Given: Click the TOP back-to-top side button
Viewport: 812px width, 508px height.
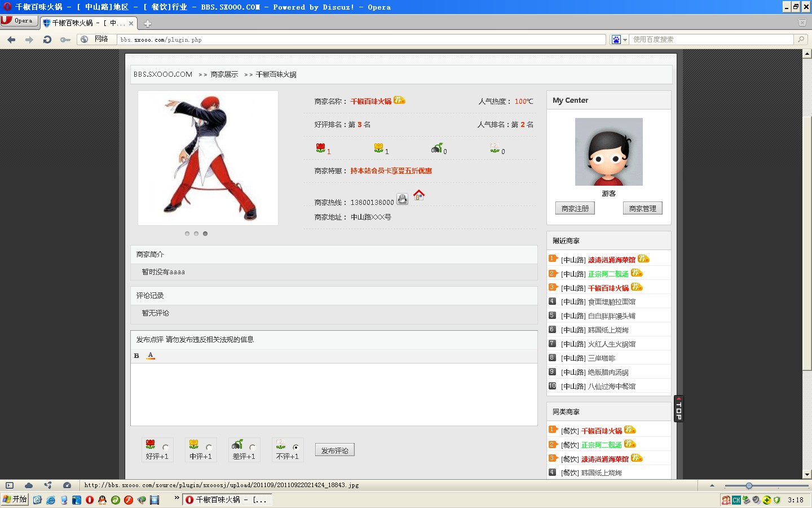Looking at the screenshot, I should tap(679, 409).
